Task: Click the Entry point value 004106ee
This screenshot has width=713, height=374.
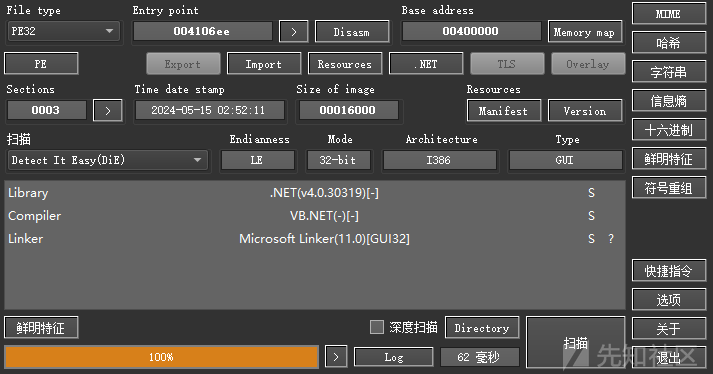Action: [x=202, y=31]
